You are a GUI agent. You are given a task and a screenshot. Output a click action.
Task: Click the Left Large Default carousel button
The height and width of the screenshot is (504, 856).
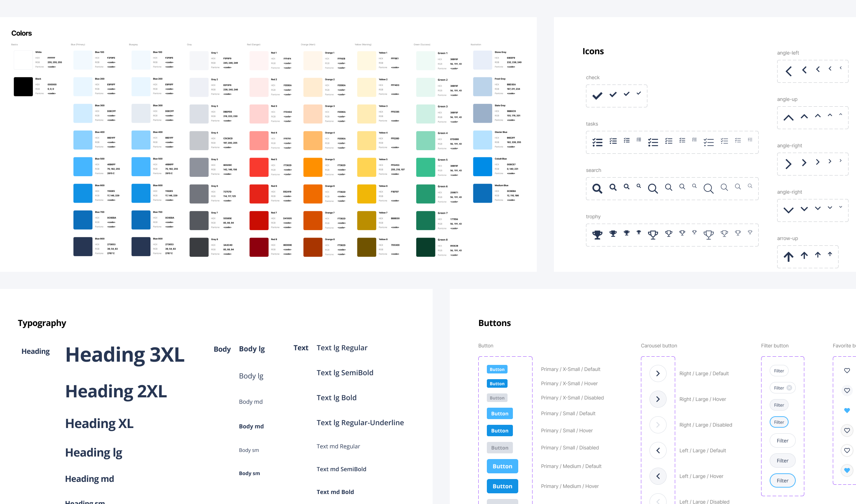[658, 450]
